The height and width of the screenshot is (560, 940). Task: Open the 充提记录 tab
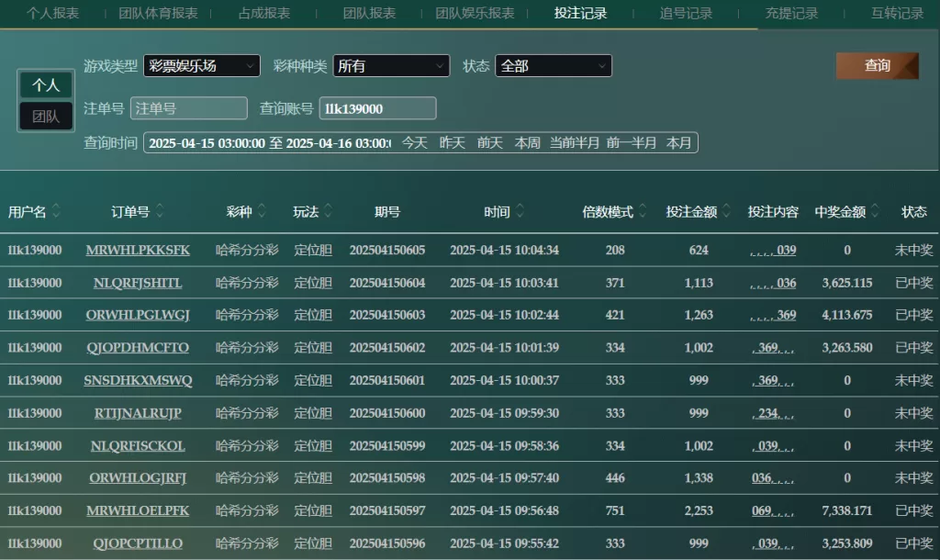pyautogui.click(x=791, y=14)
